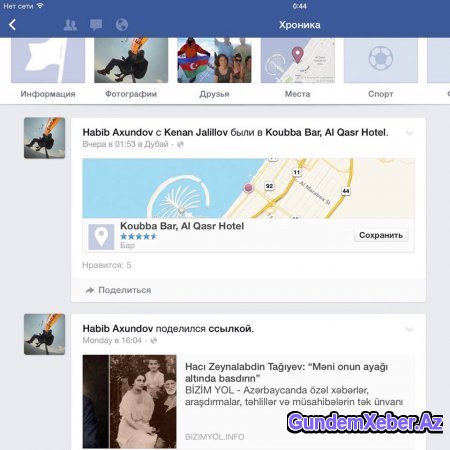450x450 pixels.
Task: Open messages chat bubble icon
Action: (96, 25)
